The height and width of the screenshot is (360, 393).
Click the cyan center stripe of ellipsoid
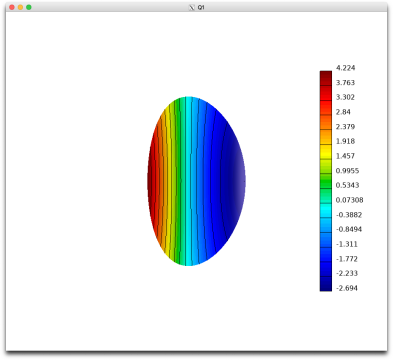pyautogui.click(x=189, y=181)
